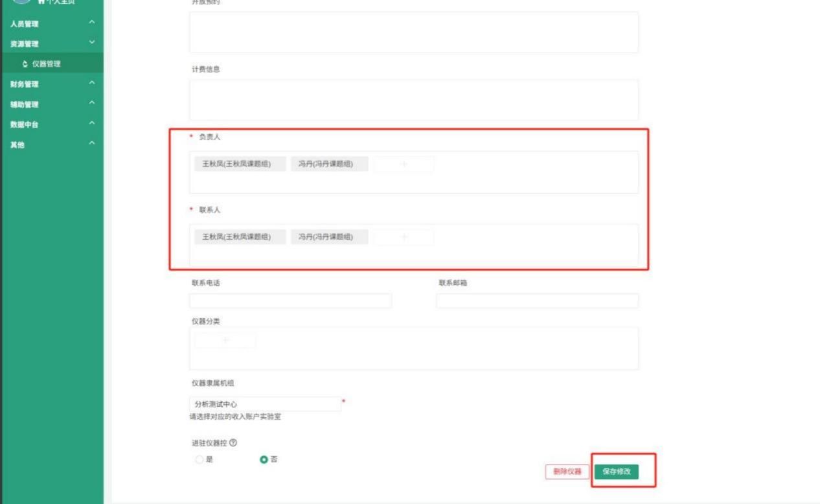Click plus icon to add 联系人
Screen dimensions: 820x504
point(404,237)
